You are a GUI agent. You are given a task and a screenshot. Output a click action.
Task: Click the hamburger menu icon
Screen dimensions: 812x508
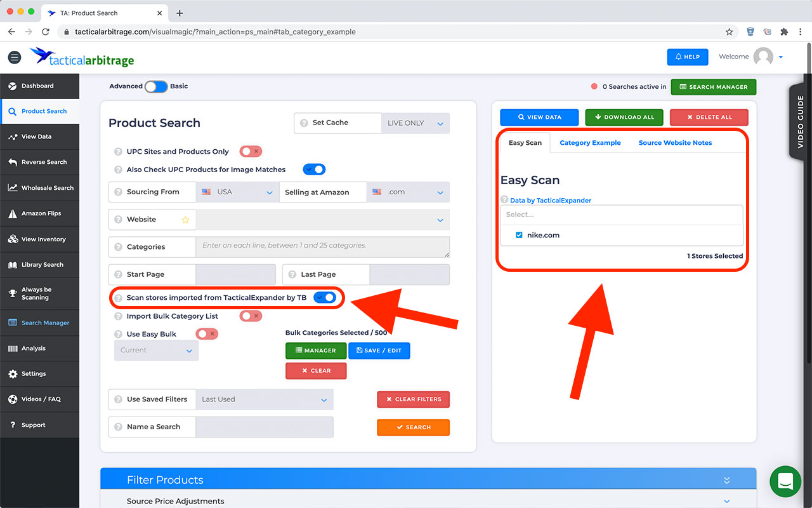pos(14,57)
